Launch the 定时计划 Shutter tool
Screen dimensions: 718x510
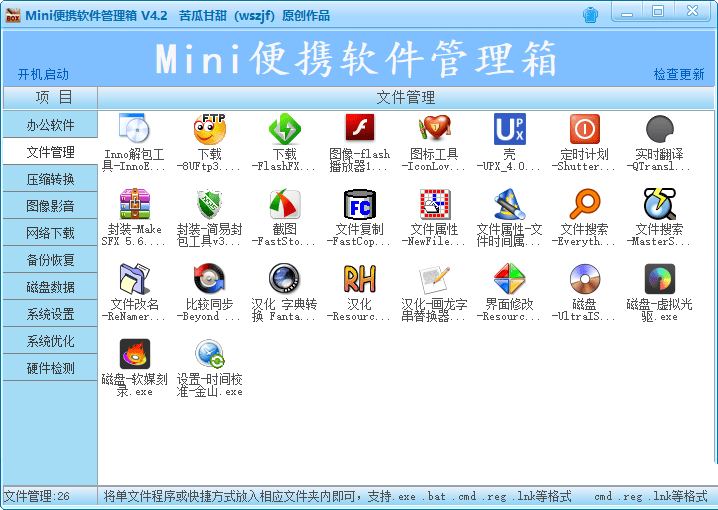click(x=584, y=129)
